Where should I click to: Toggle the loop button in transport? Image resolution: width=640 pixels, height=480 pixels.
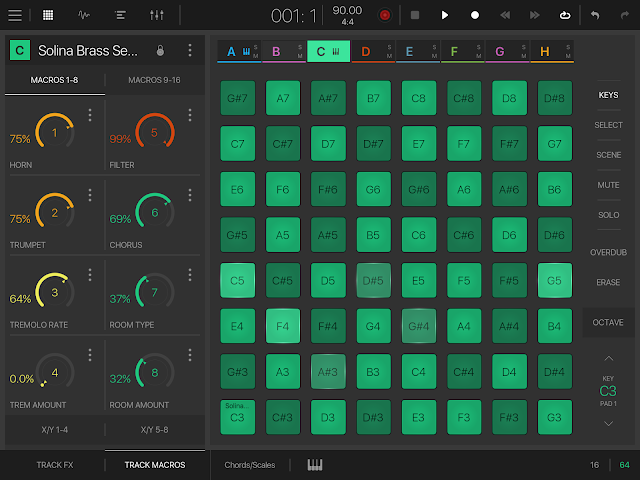(565, 15)
